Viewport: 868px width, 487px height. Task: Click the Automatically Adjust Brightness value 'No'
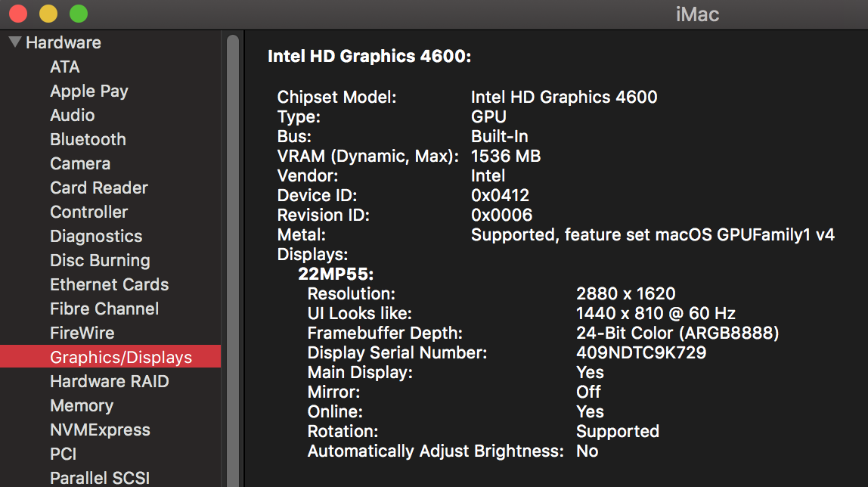[587, 451]
